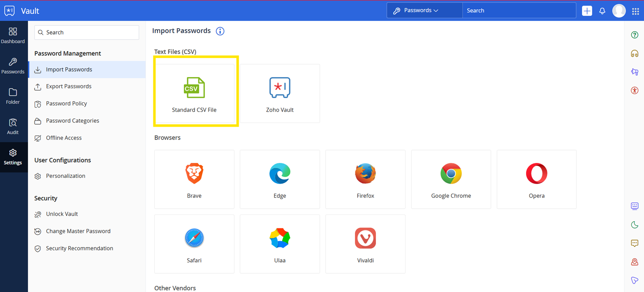This screenshot has width=644, height=292.
Task: Select Import Passwords menu item
Action: tap(87, 70)
